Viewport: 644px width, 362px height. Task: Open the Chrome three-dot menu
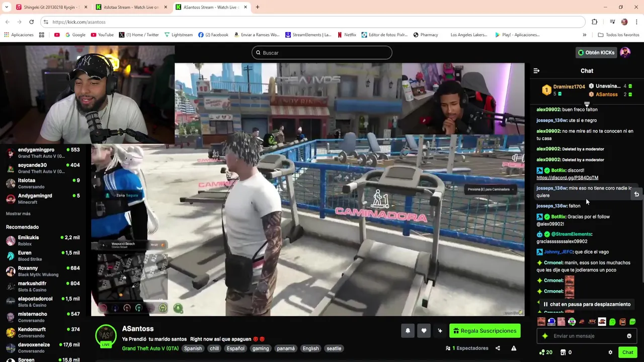(x=637, y=22)
